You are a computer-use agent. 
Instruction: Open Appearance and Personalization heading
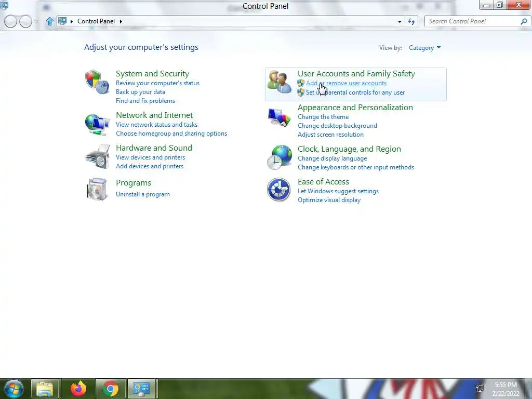355,107
